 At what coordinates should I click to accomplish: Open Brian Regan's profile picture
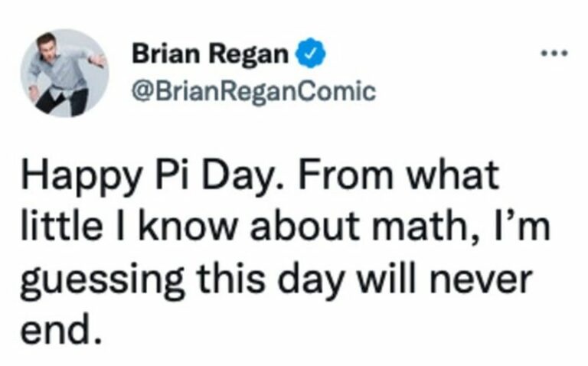point(64,74)
